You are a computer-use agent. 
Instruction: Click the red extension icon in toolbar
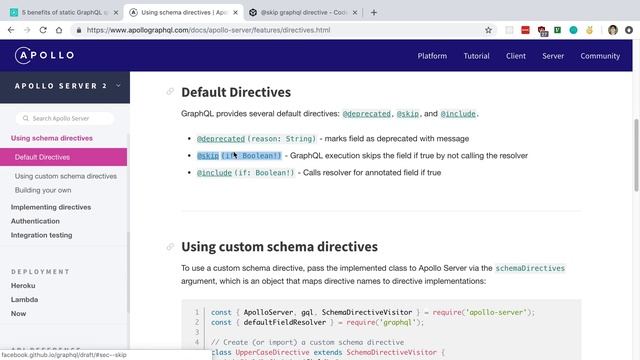[525, 30]
